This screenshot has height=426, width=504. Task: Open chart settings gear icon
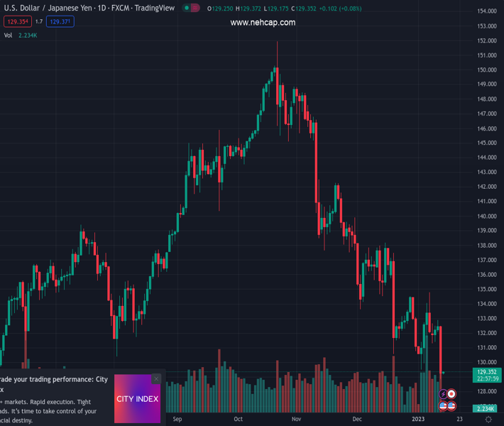[x=489, y=420]
